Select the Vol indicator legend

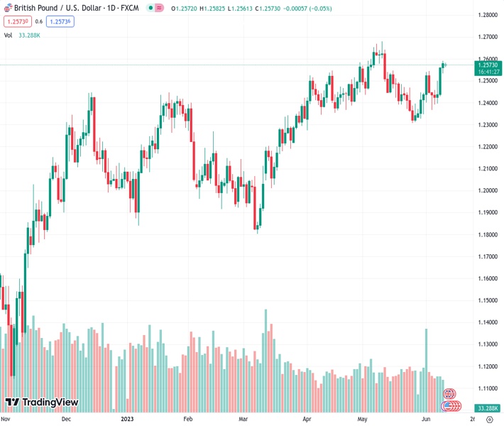pos(9,35)
